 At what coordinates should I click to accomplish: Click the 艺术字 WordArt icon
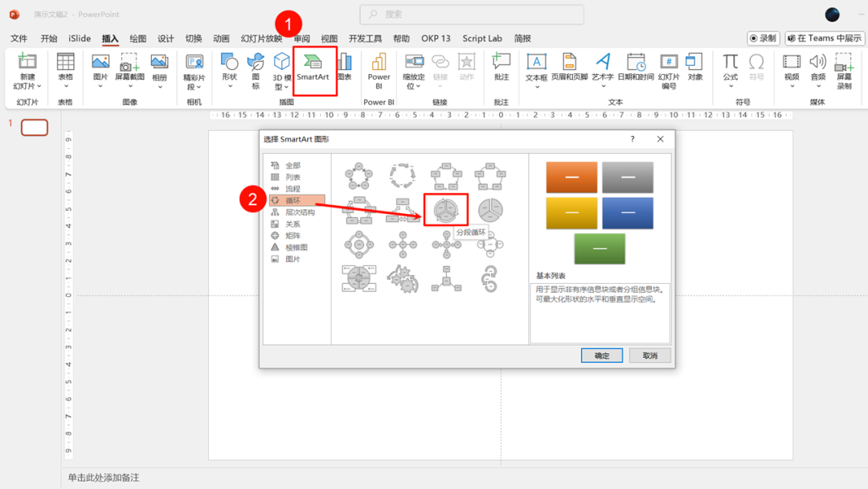click(x=603, y=61)
